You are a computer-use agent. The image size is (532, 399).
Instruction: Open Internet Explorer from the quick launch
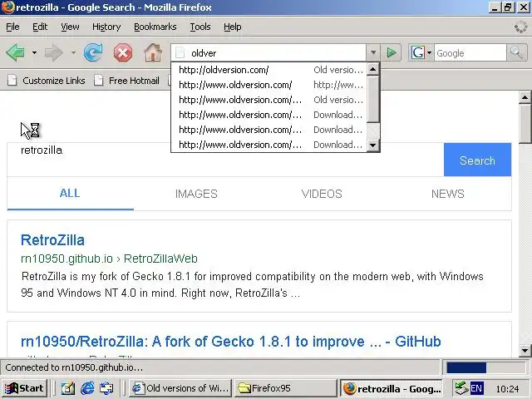click(87, 388)
